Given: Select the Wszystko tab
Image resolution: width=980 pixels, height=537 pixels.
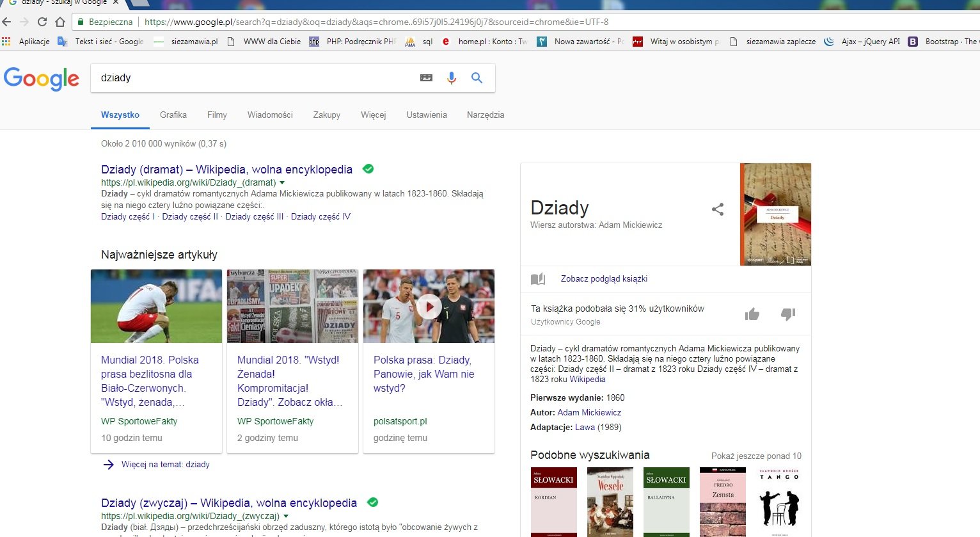Looking at the screenshot, I should 120,115.
